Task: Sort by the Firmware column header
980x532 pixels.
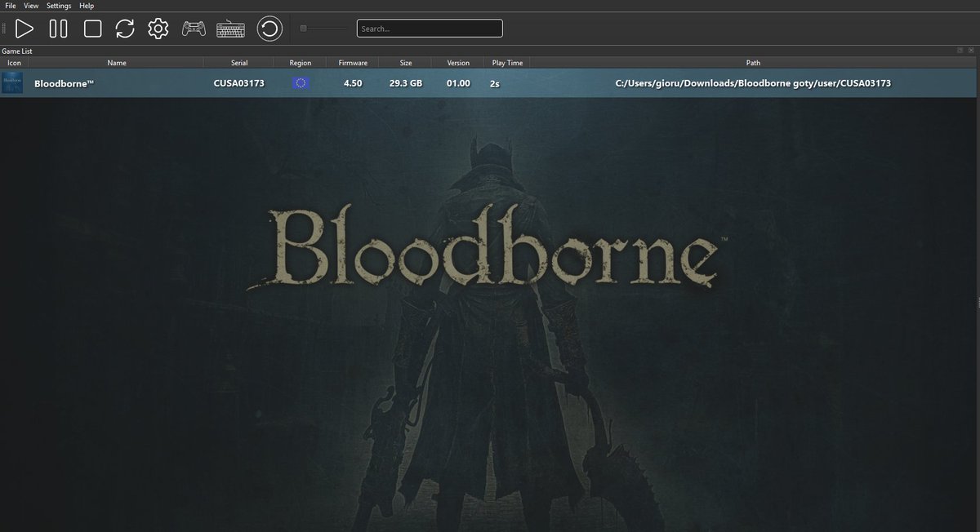Action: tap(353, 63)
